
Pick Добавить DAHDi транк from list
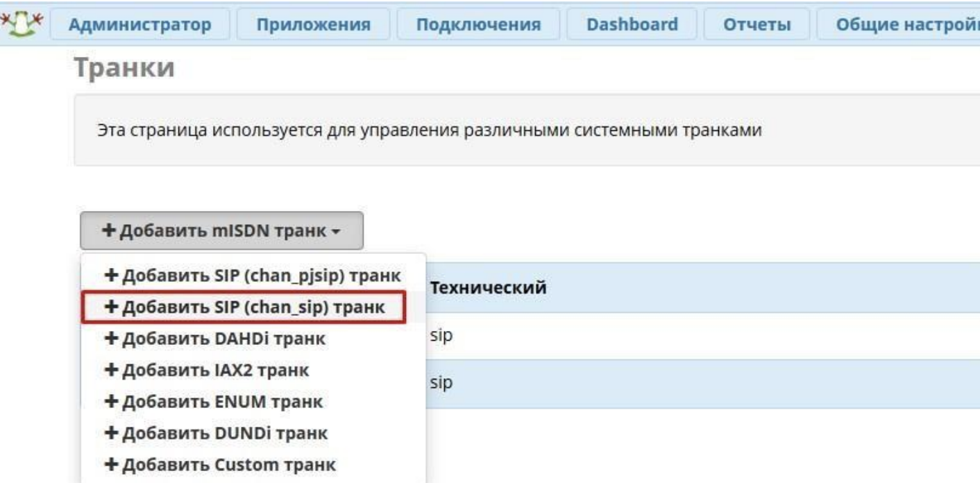(x=214, y=339)
